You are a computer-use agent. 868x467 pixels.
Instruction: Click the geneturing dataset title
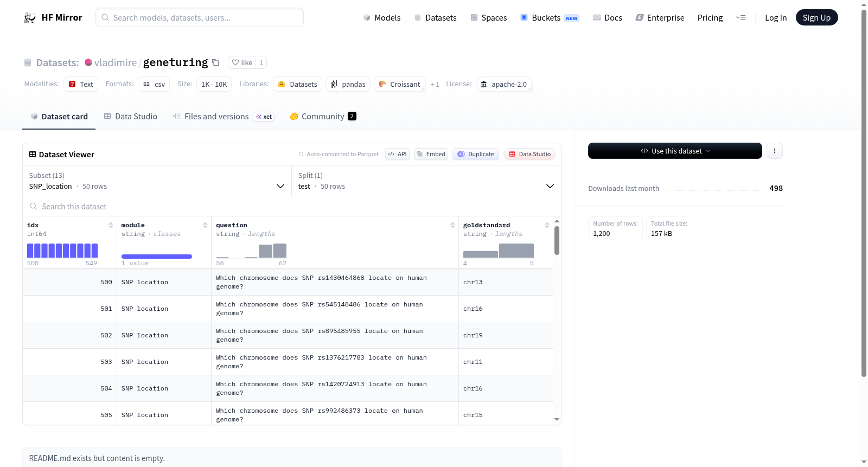coord(175,62)
